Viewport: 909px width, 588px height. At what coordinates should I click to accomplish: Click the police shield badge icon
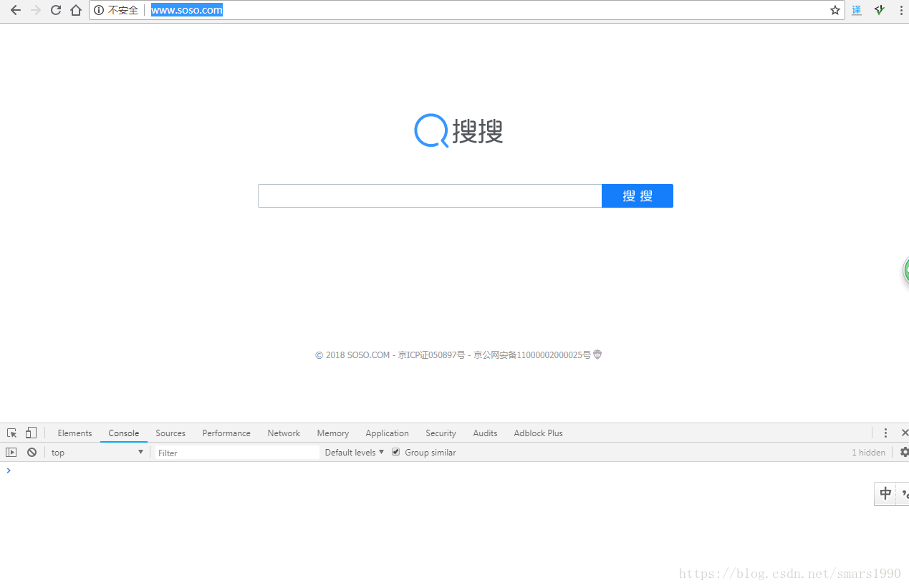click(x=597, y=354)
